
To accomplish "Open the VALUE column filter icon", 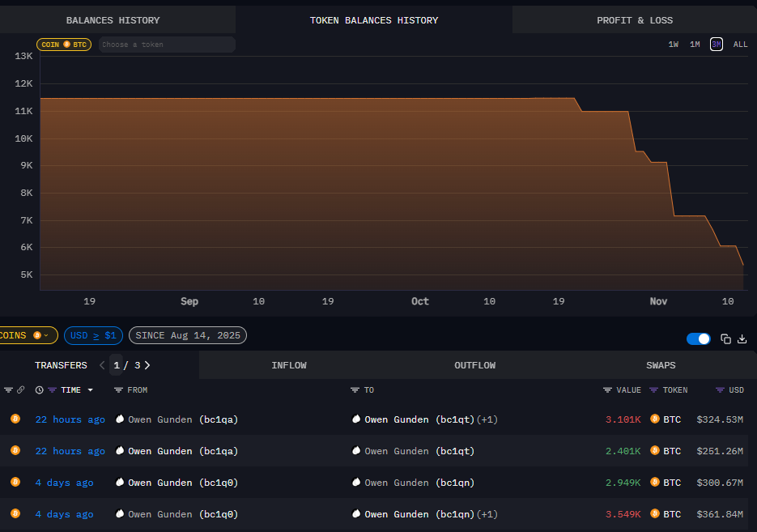I will pyautogui.click(x=607, y=390).
